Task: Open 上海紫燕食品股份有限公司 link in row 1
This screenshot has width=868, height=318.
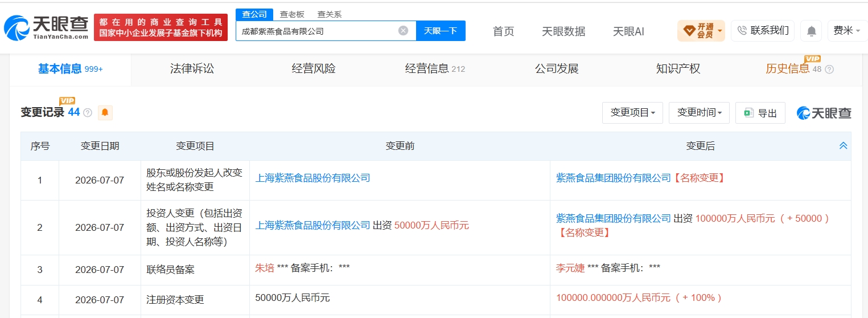Action: (313, 178)
